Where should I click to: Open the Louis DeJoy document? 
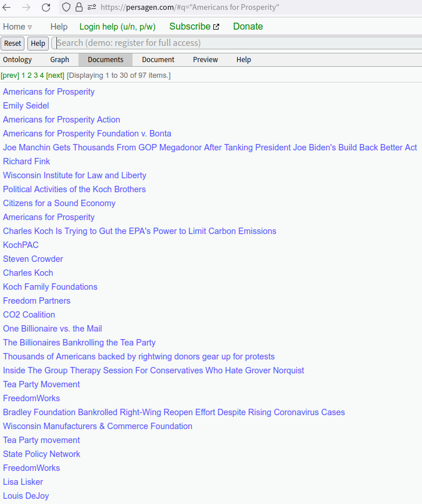click(x=26, y=496)
